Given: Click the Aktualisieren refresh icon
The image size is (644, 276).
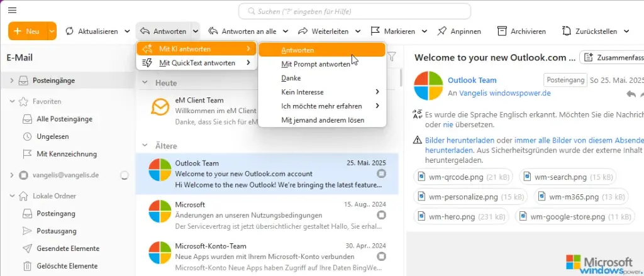Looking at the screenshot, I should (x=69, y=31).
